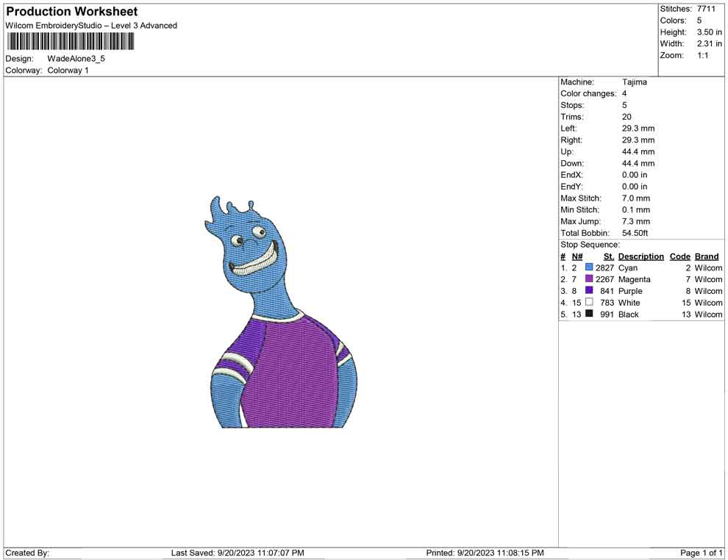Click the Black stitch count 991
The image size is (728, 560).
click(607, 314)
